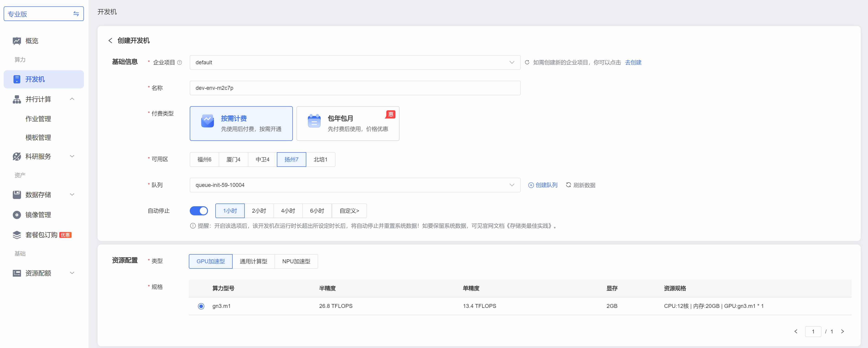Open 模板管理 in the sidebar

point(38,138)
